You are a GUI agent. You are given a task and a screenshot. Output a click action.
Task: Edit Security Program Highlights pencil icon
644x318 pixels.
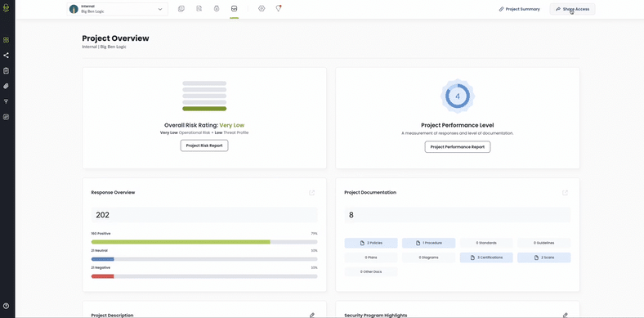pyautogui.click(x=566, y=315)
